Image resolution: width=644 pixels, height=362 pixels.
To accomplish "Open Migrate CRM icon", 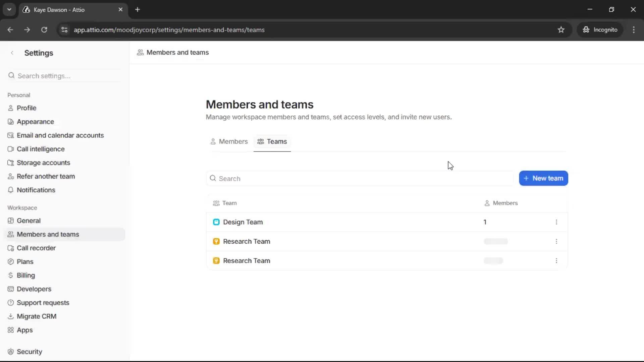I will [11, 316].
